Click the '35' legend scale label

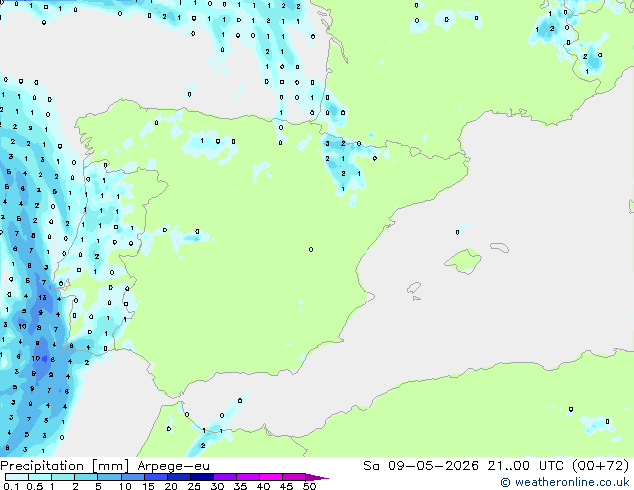tap(240, 486)
